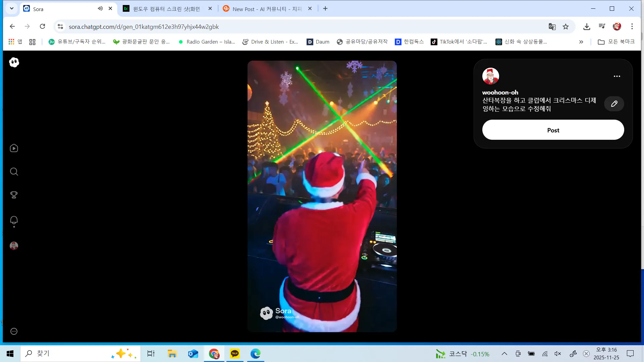Viewport: 644px width, 362px height.
Task: Open the profile avatar in the left sidebar
Action: click(x=14, y=246)
